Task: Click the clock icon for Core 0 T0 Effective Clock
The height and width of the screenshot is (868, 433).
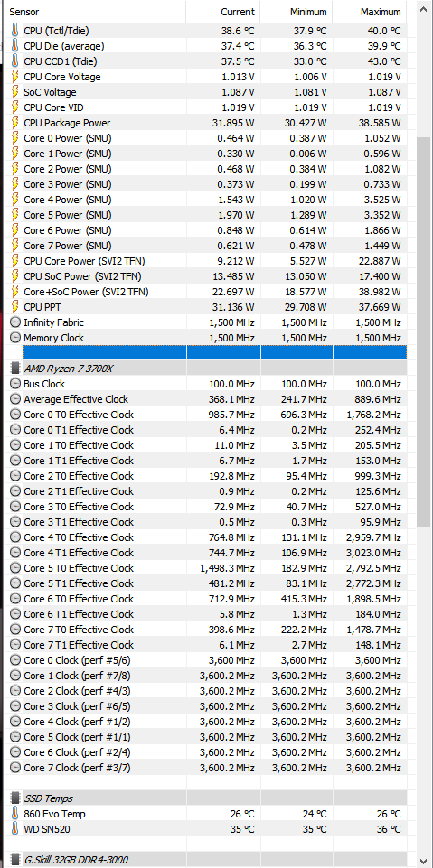Action: (x=15, y=415)
